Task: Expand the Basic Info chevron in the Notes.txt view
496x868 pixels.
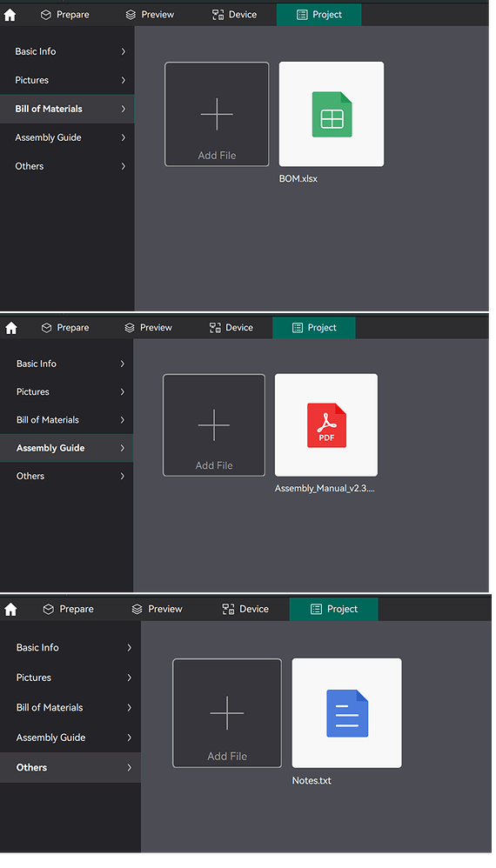Action: pos(129,648)
